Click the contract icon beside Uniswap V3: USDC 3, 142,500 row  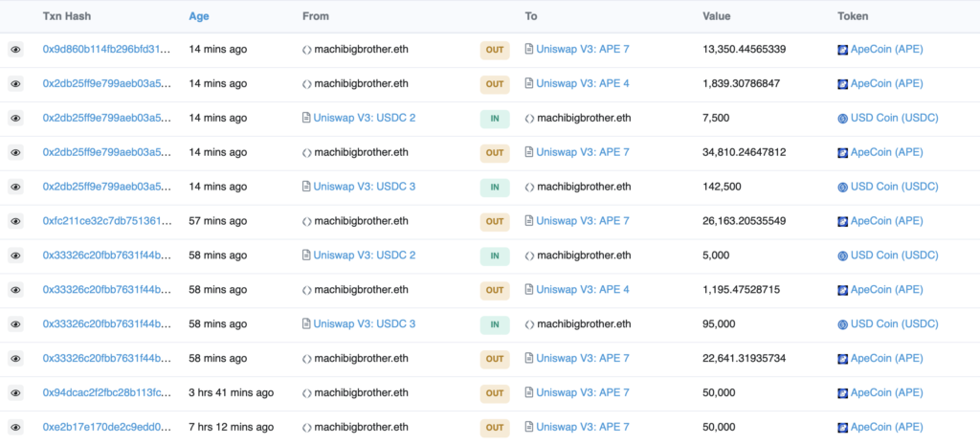coord(306,187)
